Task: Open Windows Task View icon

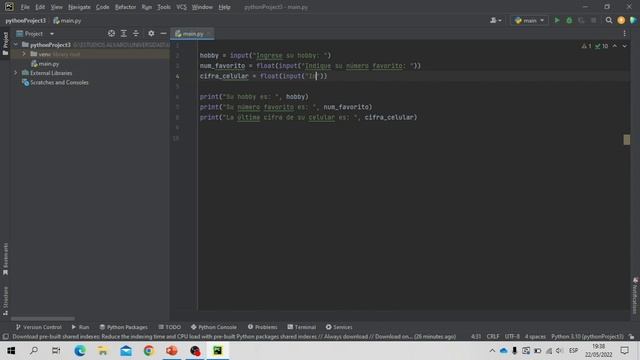Action: [x=56, y=351]
